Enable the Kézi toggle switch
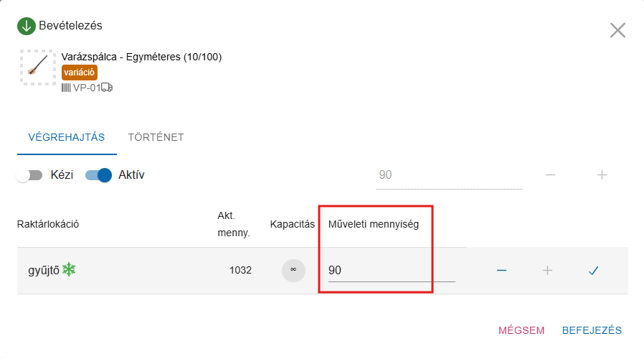The height and width of the screenshot is (359, 644). (29, 175)
